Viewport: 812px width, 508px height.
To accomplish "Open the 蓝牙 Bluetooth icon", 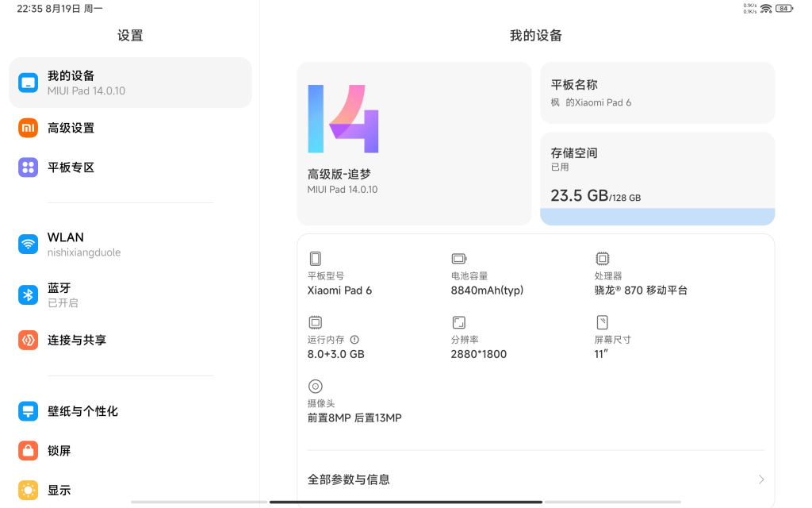I will point(28,295).
